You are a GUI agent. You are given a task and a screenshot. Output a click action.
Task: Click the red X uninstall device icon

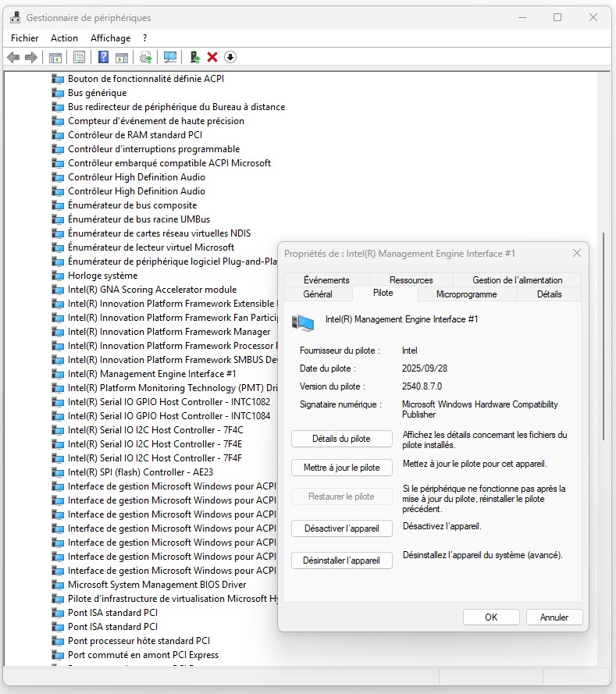click(212, 57)
